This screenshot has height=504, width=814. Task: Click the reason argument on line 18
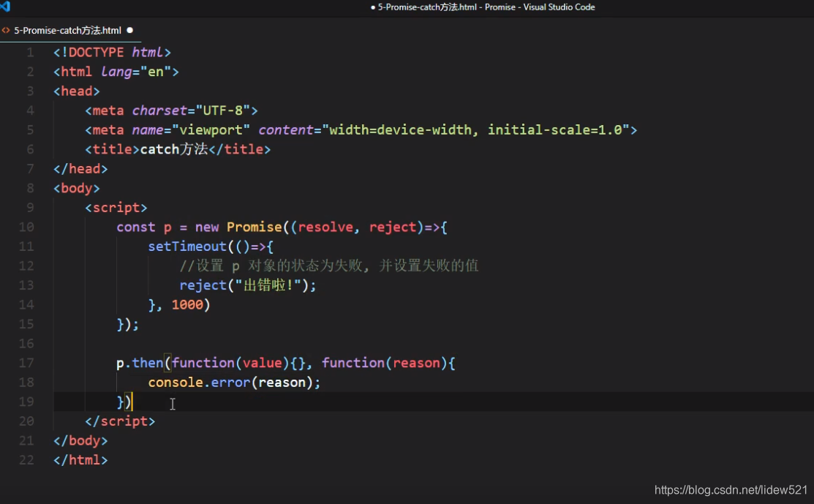coord(282,383)
